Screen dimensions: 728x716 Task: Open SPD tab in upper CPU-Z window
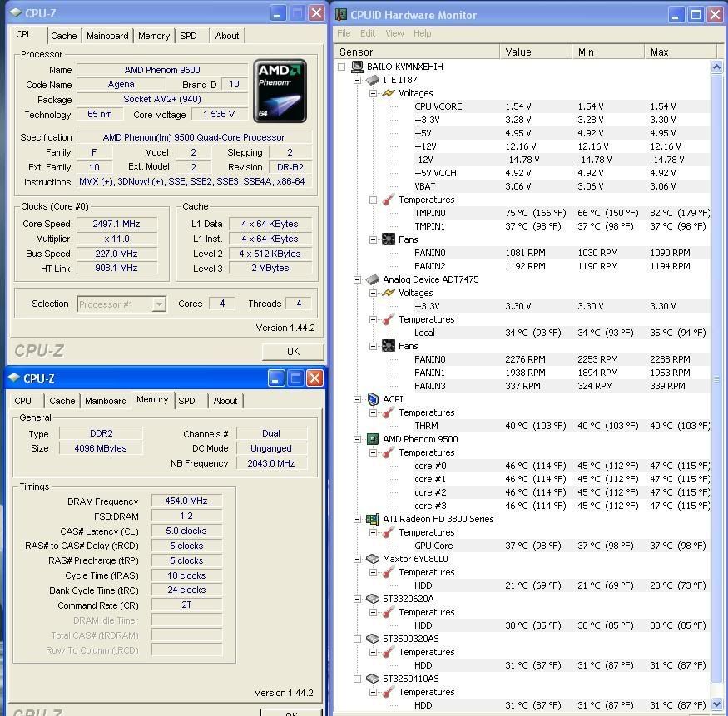point(189,36)
